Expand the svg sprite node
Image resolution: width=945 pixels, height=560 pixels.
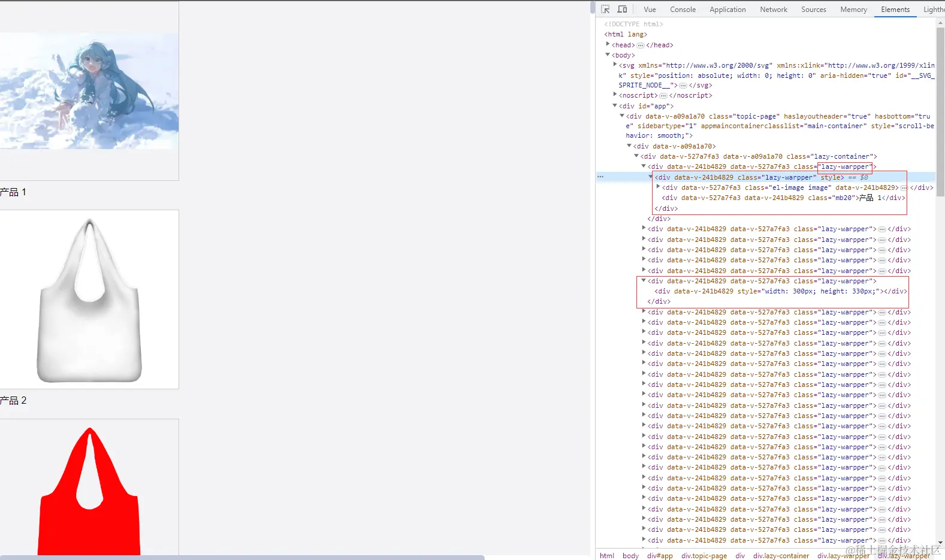tap(615, 65)
